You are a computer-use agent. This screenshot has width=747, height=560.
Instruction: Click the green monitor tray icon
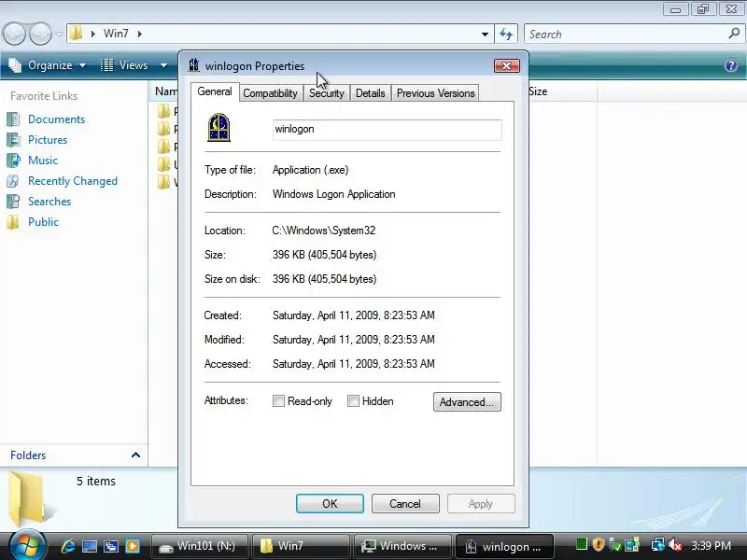[x=581, y=544]
